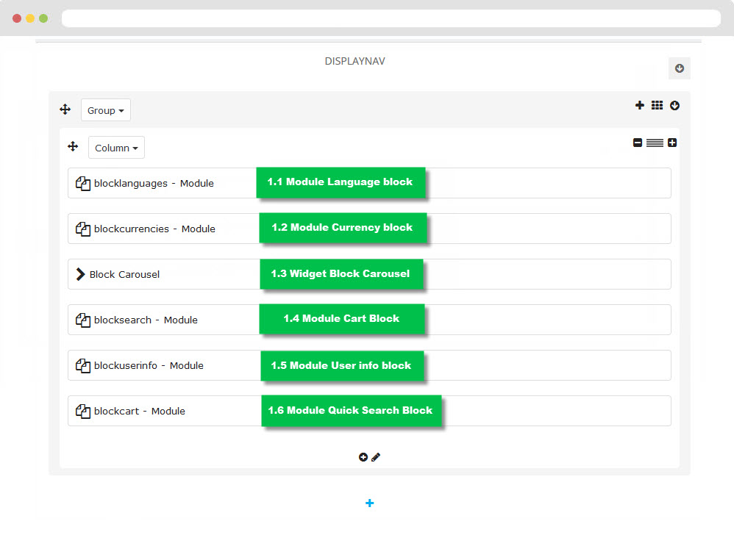The height and width of the screenshot is (560, 734).
Task: Collapse the Group with its arrow icon
Action: pos(674,106)
